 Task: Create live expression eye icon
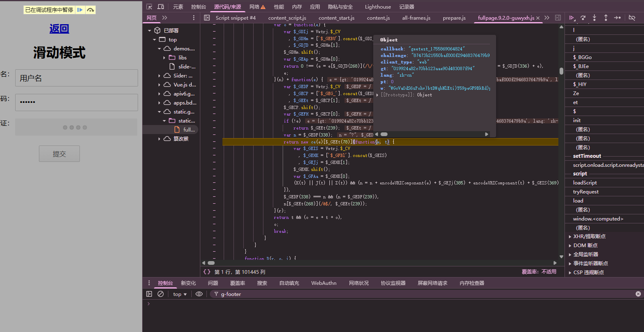pyautogui.click(x=199, y=294)
